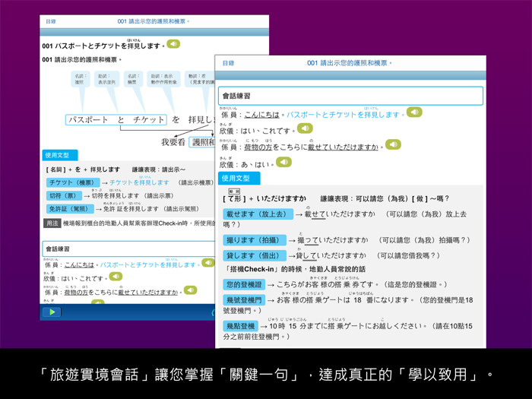Play audio for front window 荷物の方をこちらに line
The width and height of the screenshot is (532, 399).
click(393, 144)
